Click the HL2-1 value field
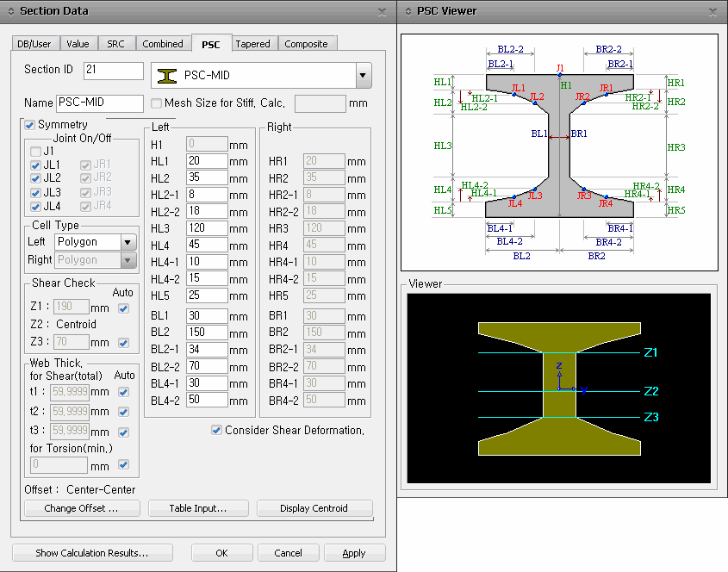 [x=207, y=195]
